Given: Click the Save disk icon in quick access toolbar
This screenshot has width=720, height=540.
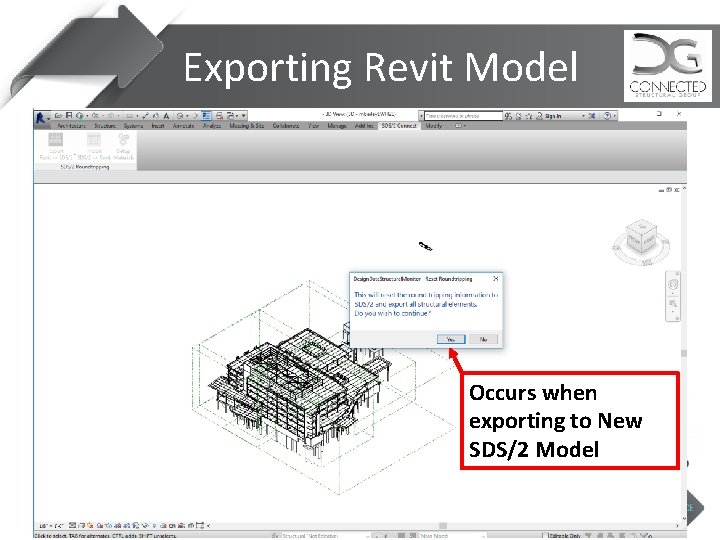Looking at the screenshot, I should (x=69, y=116).
